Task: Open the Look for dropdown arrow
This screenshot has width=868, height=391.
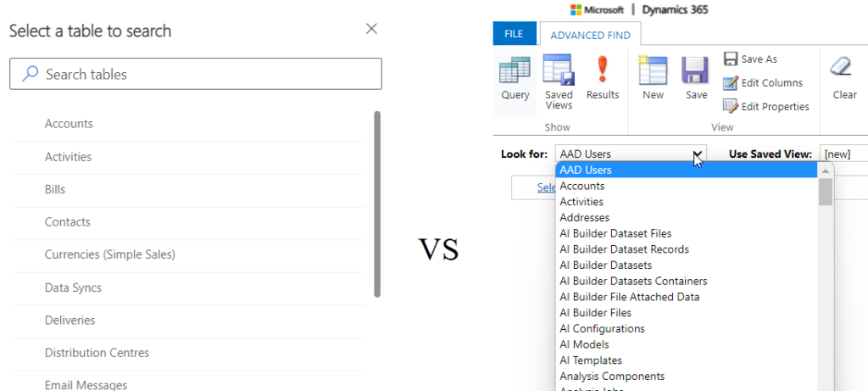Action: (698, 154)
